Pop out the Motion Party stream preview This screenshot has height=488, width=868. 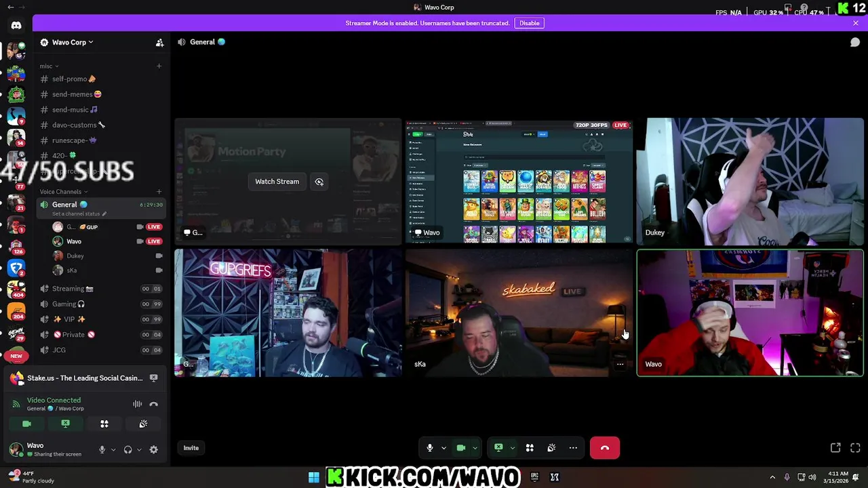tap(319, 182)
